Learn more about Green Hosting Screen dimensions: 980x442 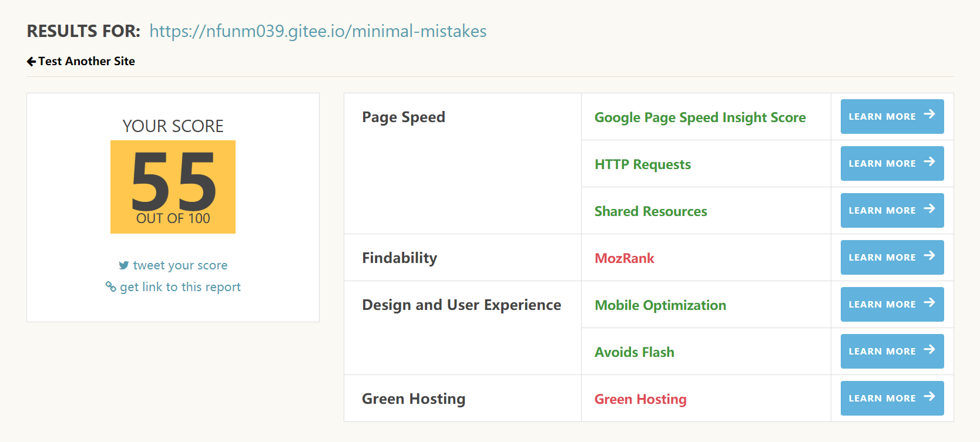[x=892, y=398]
